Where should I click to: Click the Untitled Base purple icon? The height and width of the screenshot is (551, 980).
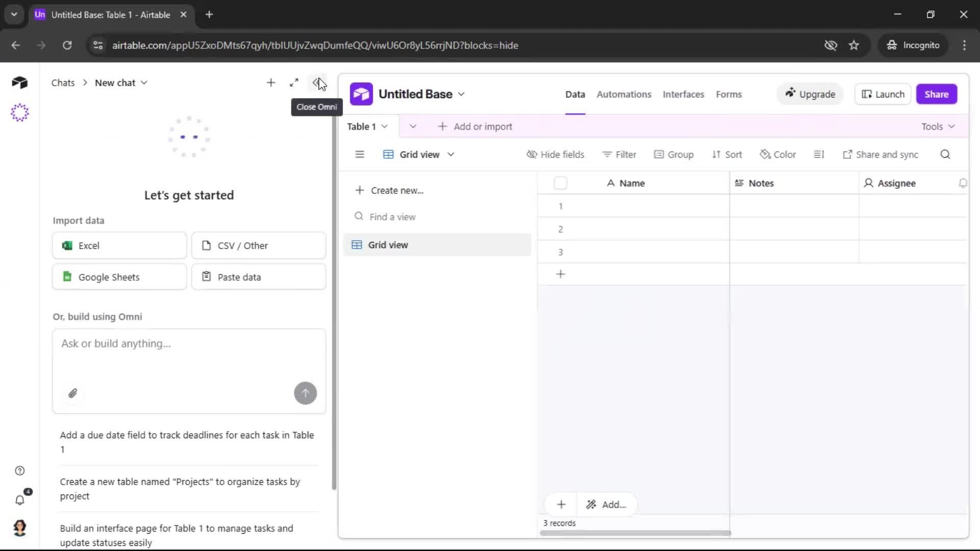pos(361,94)
